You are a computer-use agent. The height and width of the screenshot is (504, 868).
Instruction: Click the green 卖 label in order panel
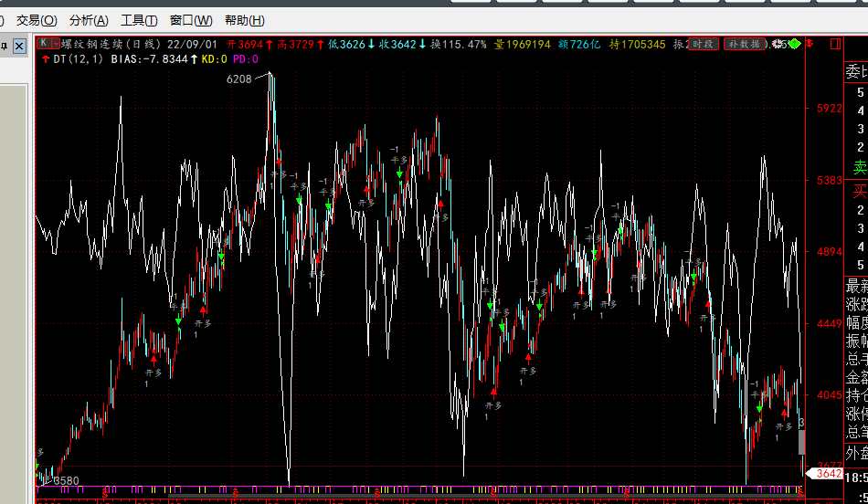tap(861, 167)
